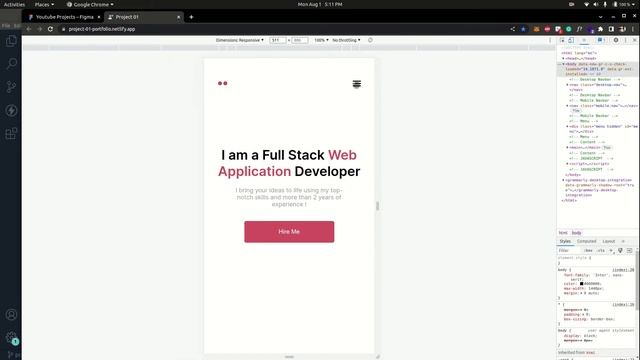Click the two-dot logo on the portfolio page
The height and width of the screenshot is (360, 640).
pos(222,83)
